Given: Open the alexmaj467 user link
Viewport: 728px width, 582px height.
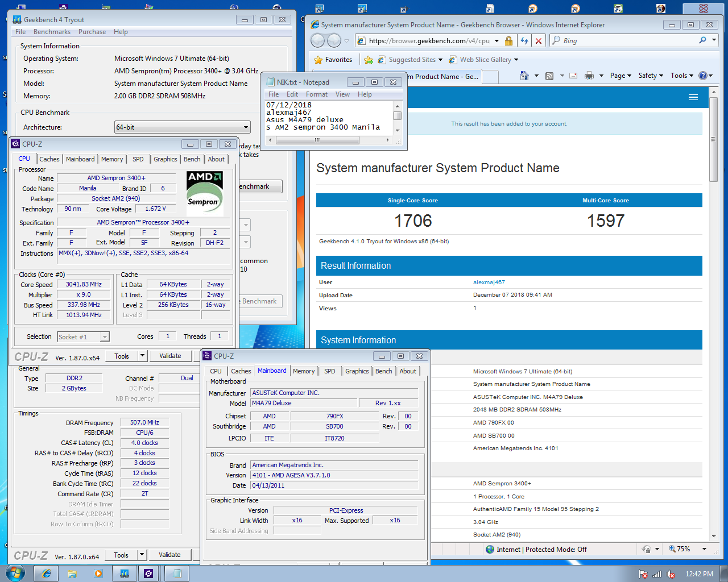Looking at the screenshot, I should [x=489, y=282].
